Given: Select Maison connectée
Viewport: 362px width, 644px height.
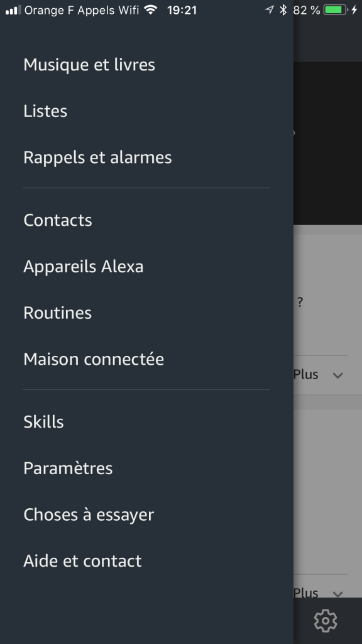Looking at the screenshot, I should [x=94, y=359].
